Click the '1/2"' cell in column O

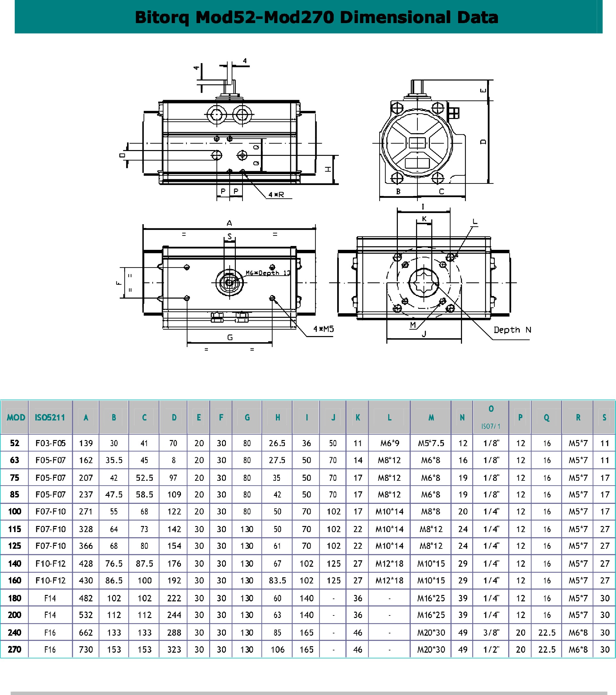[x=491, y=650]
